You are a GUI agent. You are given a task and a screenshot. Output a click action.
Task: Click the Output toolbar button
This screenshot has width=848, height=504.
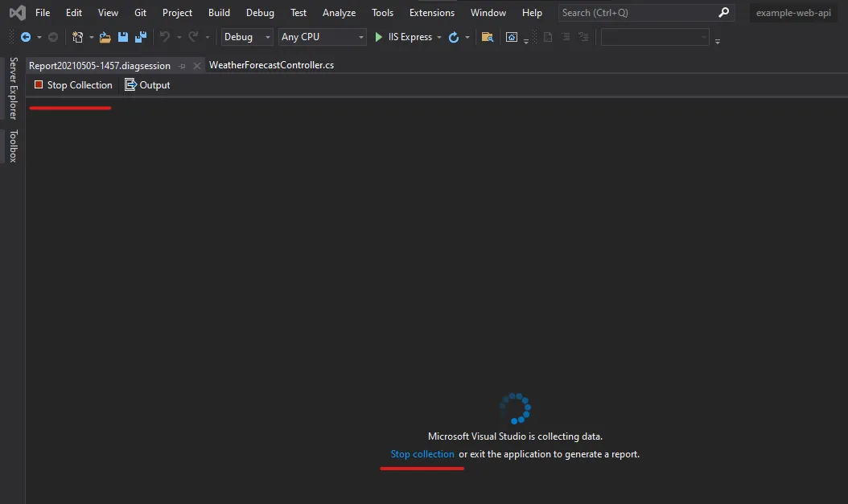click(148, 85)
